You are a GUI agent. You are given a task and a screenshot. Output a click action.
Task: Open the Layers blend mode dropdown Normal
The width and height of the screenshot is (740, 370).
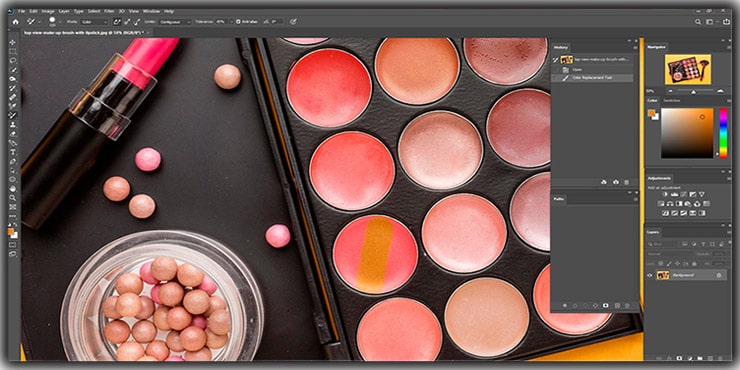(670, 254)
